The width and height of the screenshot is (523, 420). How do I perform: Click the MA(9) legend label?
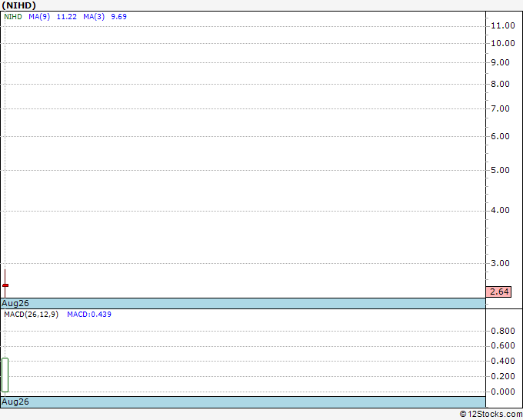(x=39, y=17)
